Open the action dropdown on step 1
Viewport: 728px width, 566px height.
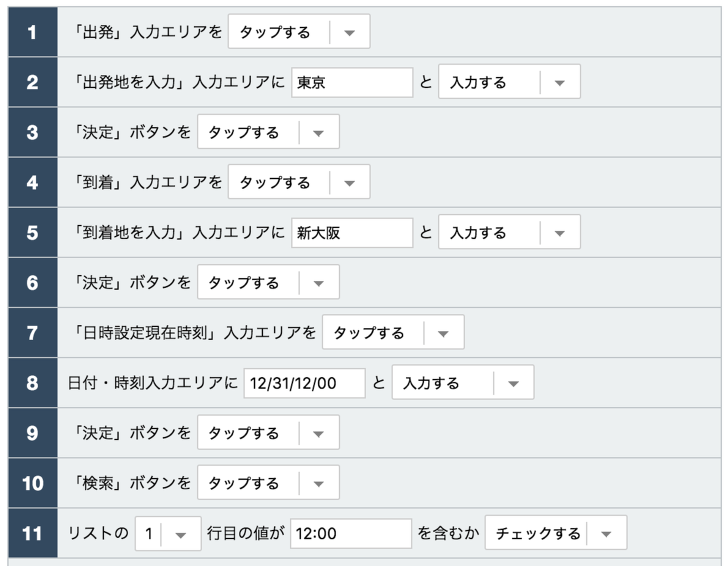click(349, 31)
